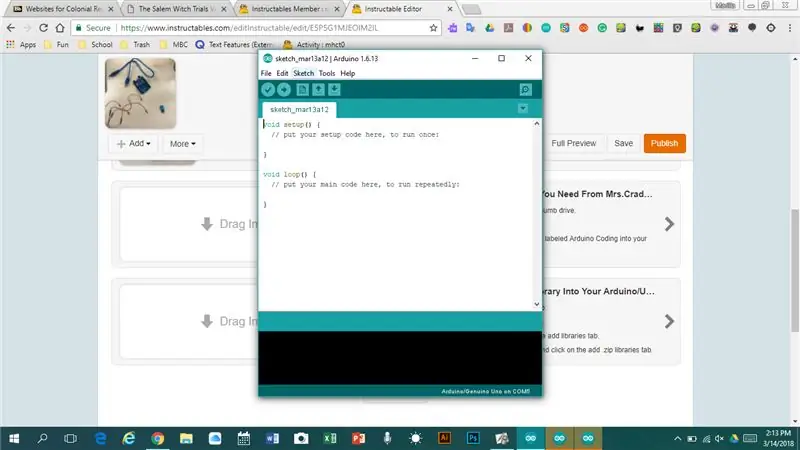Viewport: 800px width, 450px height.
Task: Click the Google Translate extension icon
Action: (470, 28)
